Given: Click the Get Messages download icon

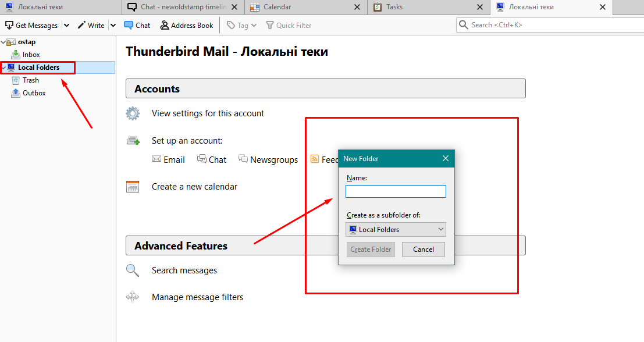Looking at the screenshot, I should click(9, 26).
